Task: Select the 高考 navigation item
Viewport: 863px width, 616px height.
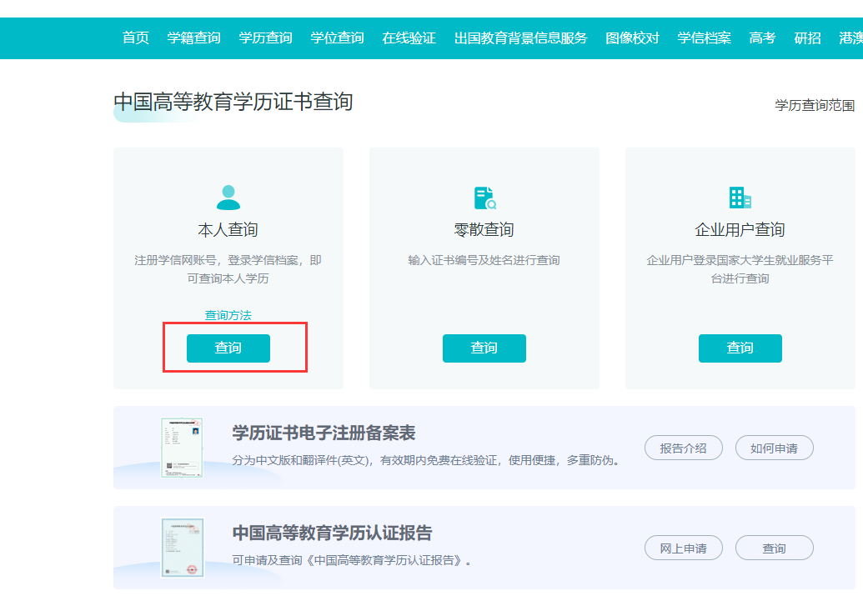Action: [760, 38]
